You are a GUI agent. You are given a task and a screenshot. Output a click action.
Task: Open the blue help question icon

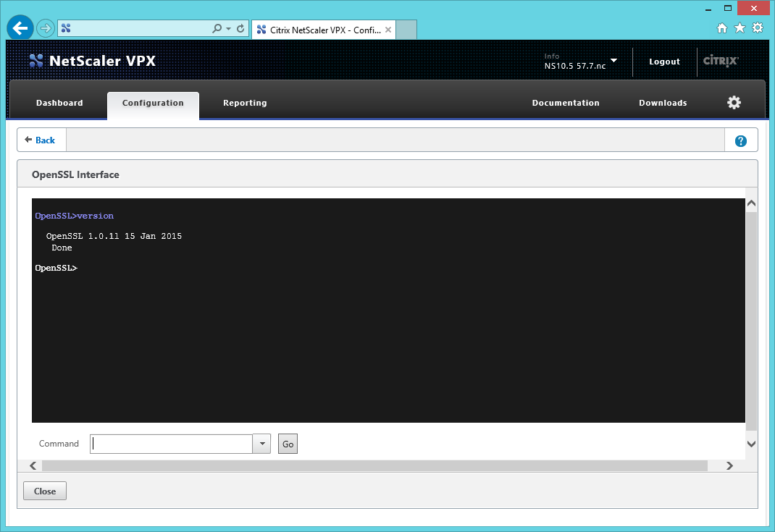click(x=740, y=140)
